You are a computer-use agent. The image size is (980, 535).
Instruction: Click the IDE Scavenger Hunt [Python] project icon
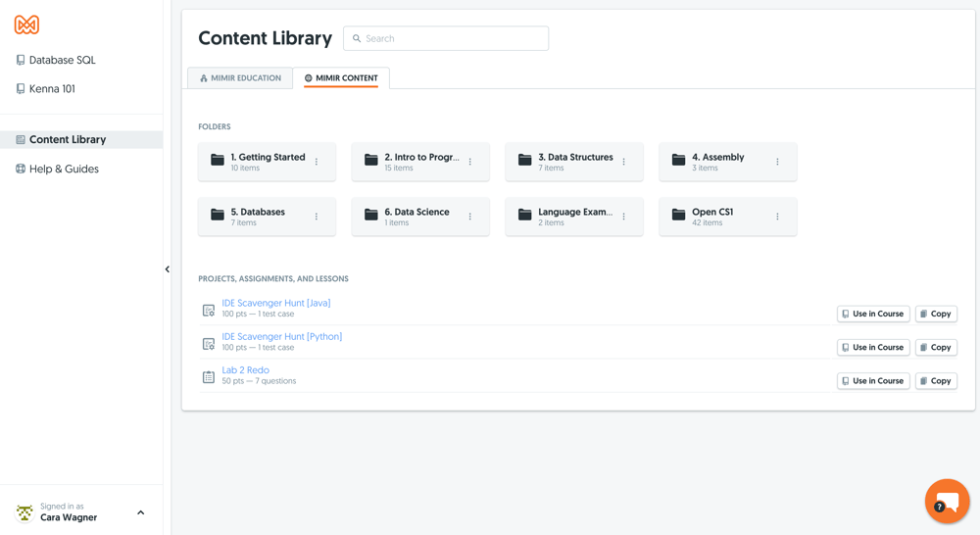tap(209, 344)
